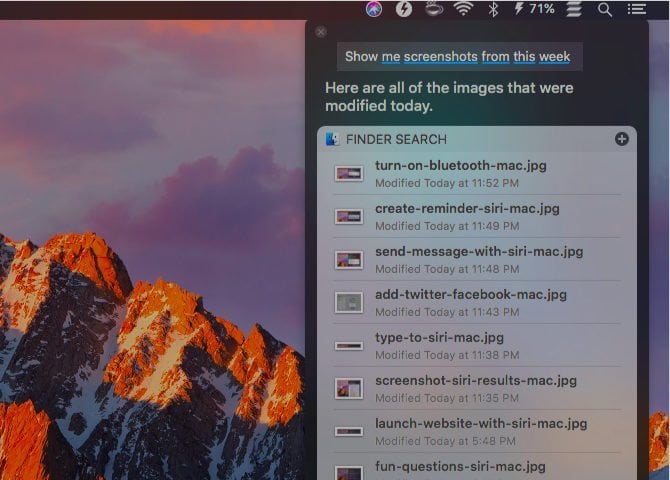Click the battery 71% indicator
Viewport: 670px width, 480px height.
[534, 9]
